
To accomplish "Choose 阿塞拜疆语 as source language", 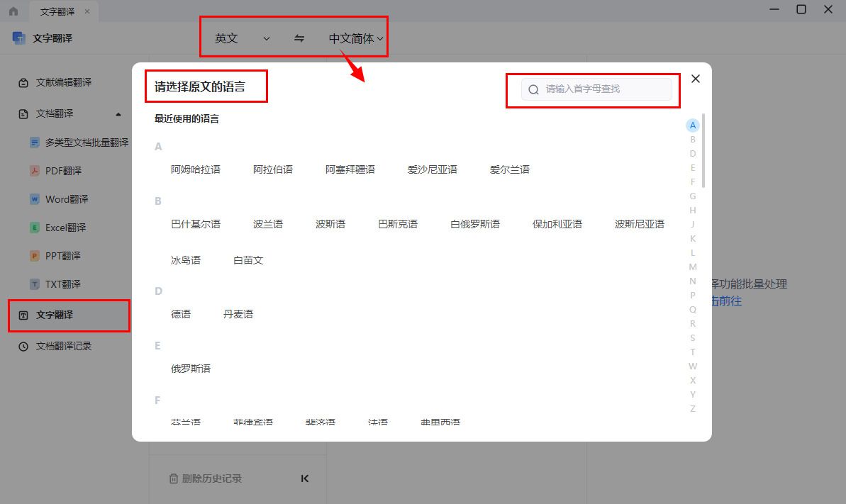I will 350,169.
